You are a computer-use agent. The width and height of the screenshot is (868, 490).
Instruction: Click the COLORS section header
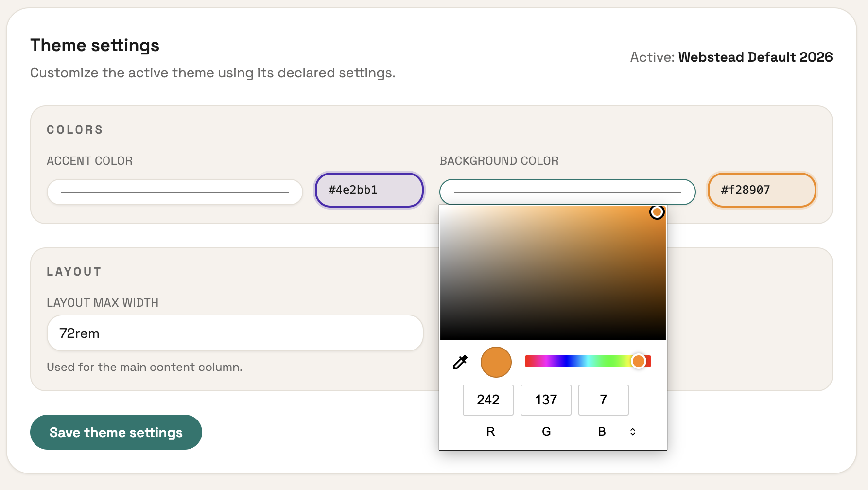click(75, 129)
